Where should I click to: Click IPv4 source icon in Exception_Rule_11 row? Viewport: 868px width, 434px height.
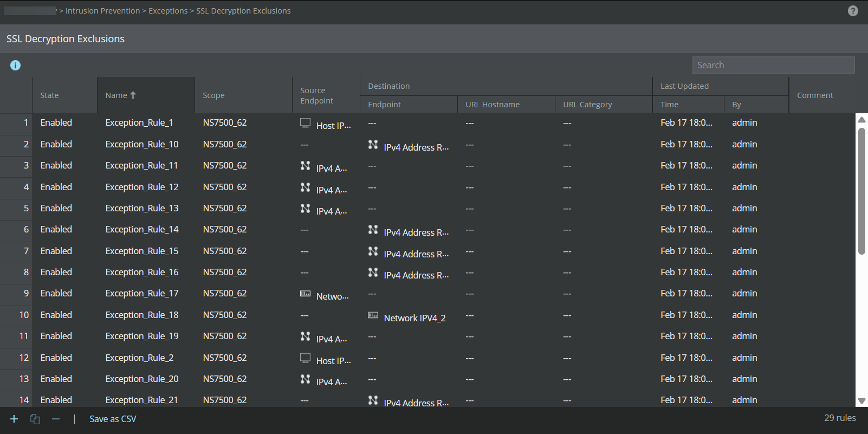point(306,166)
